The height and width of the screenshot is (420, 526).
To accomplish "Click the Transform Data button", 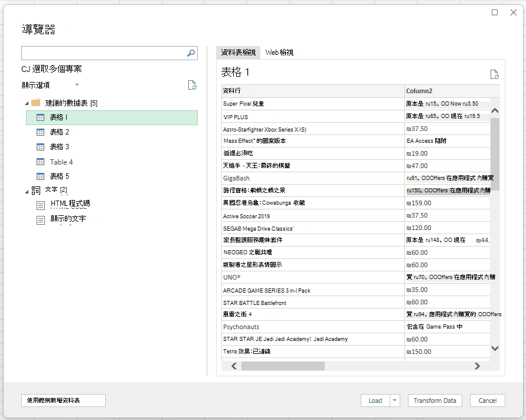I will pos(434,400).
